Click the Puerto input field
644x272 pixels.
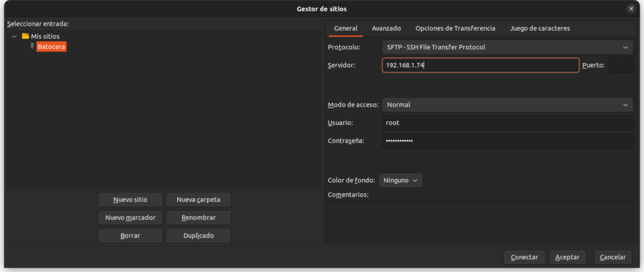coord(621,65)
